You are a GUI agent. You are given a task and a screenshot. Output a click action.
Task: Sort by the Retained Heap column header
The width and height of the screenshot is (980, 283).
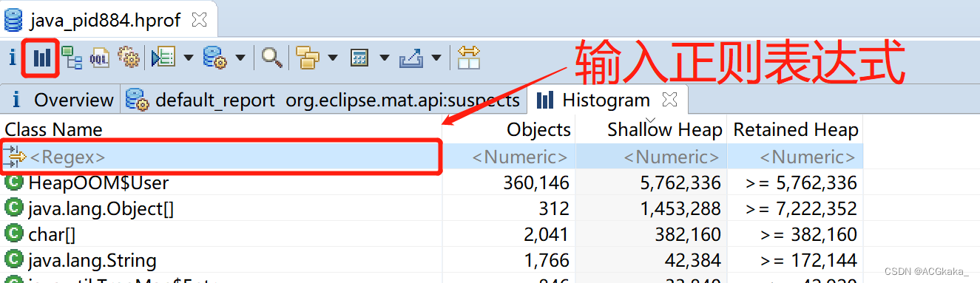(795, 129)
